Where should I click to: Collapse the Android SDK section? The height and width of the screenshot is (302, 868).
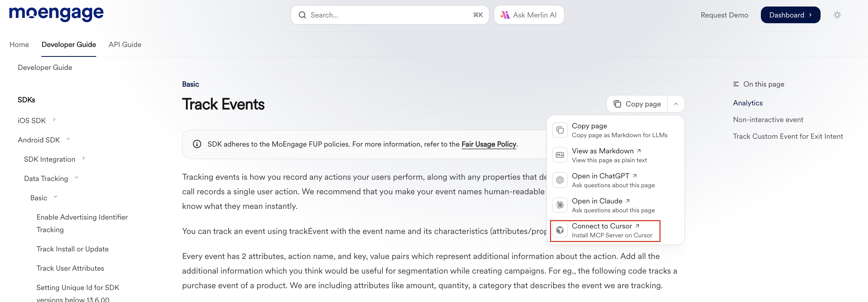coord(68,139)
